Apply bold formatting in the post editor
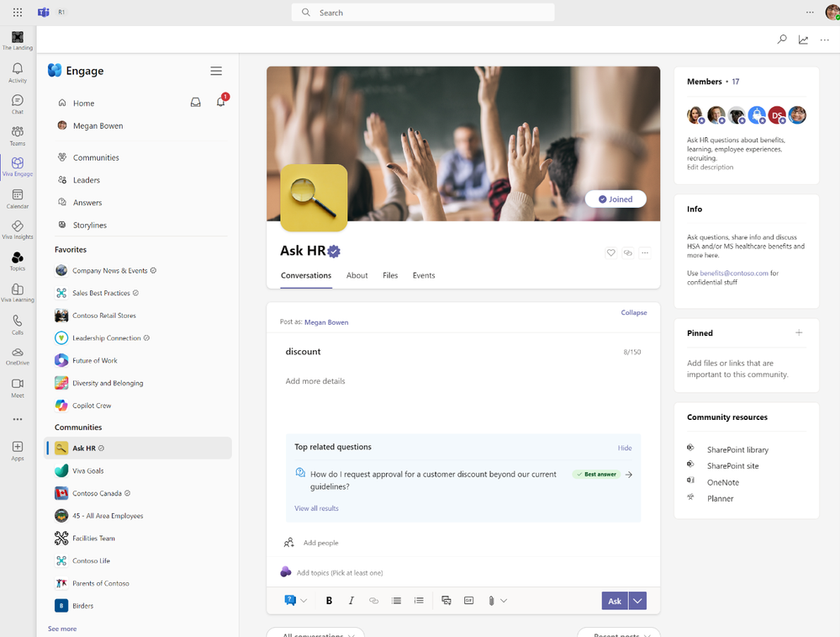The width and height of the screenshot is (840, 637). pos(329,601)
